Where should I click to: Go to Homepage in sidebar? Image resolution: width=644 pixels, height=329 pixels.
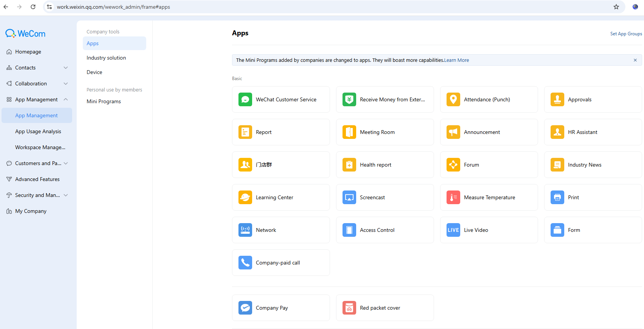(37, 52)
